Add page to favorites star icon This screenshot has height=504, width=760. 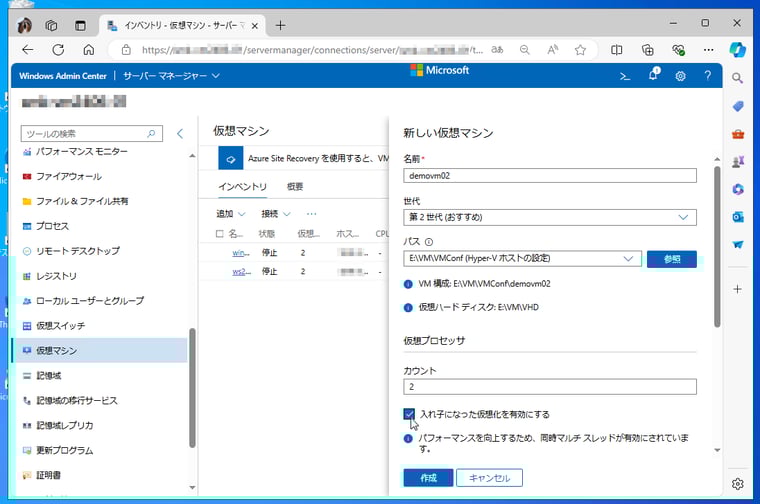pyautogui.click(x=580, y=49)
